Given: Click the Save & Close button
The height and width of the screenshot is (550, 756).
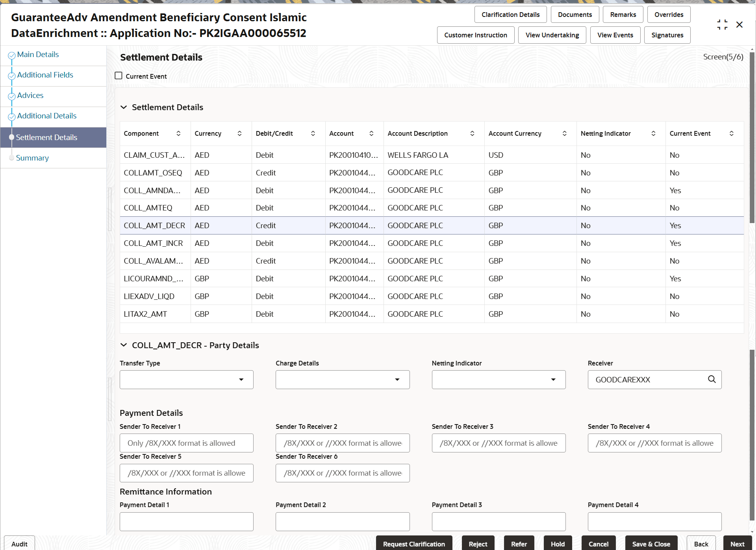Looking at the screenshot, I should (651, 543).
